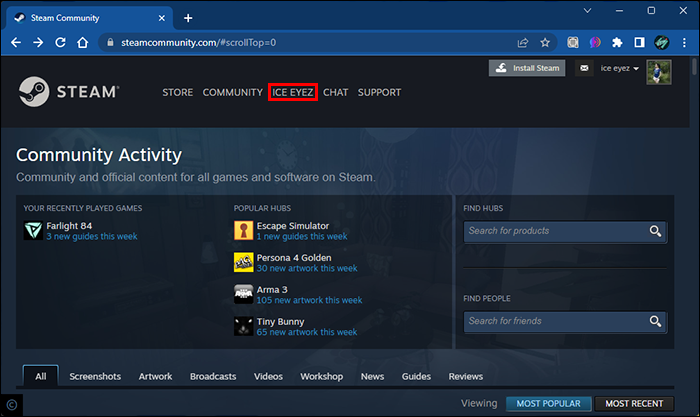This screenshot has width=700, height=417.
Task: Click the Steam profile avatar picture
Action: pyautogui.click(x=659, y=72)
